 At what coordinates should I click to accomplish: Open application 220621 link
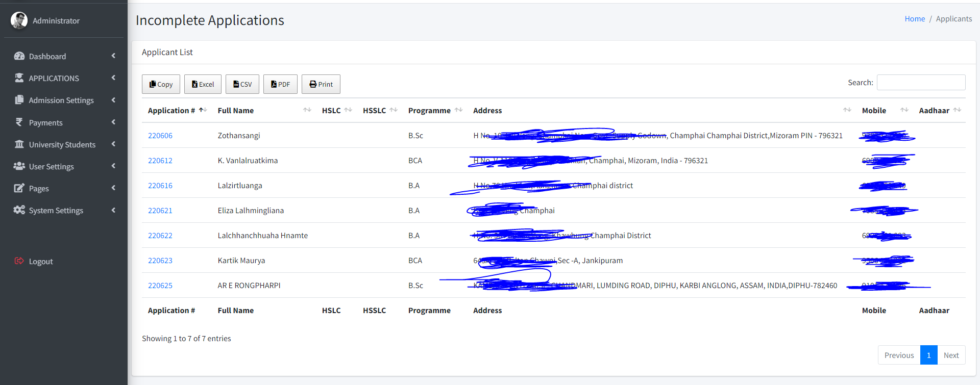160,211
